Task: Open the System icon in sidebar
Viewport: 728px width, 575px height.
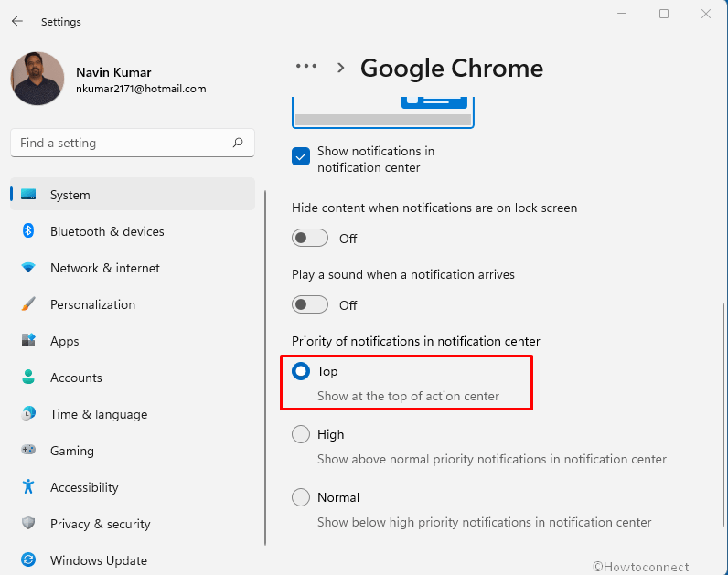Action: [28, 194]
